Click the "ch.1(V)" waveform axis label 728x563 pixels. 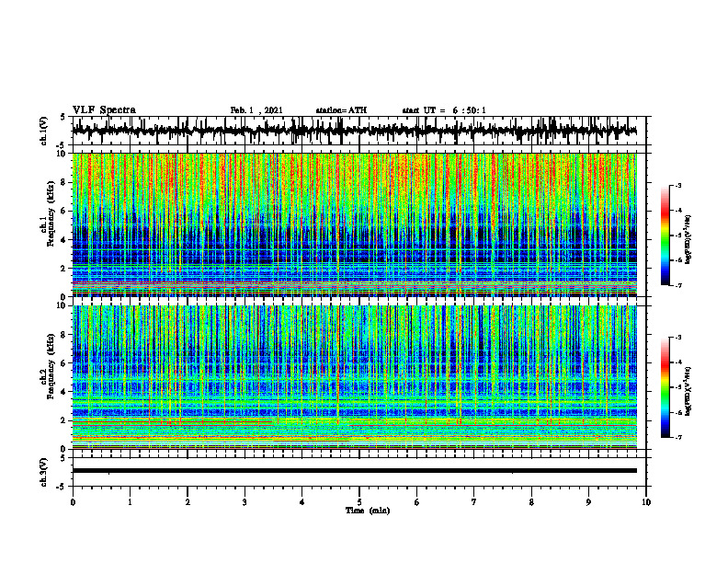click(x=44, y=131)
